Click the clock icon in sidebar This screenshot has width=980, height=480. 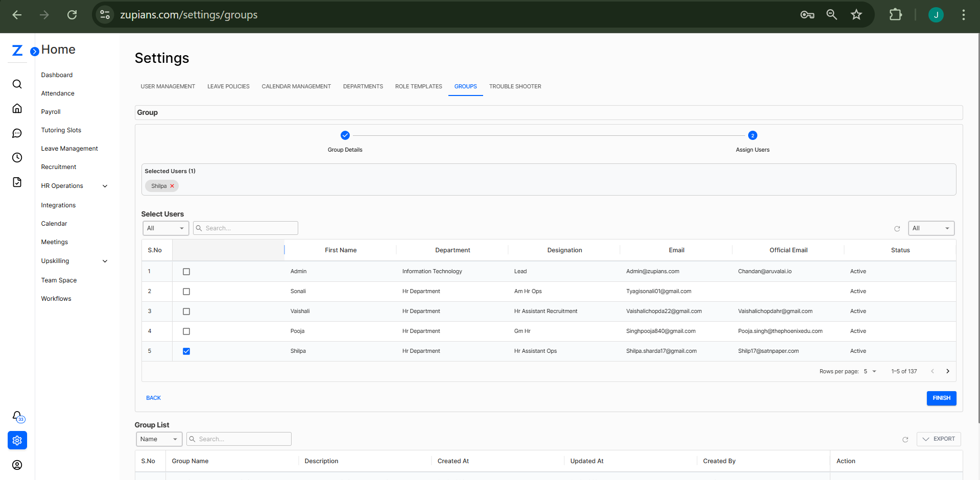17,158
